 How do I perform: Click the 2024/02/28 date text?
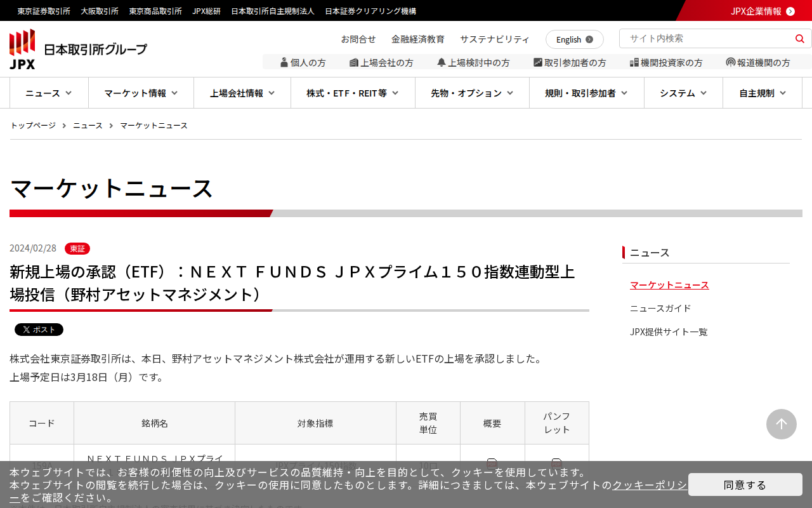(x=33, y=248)
